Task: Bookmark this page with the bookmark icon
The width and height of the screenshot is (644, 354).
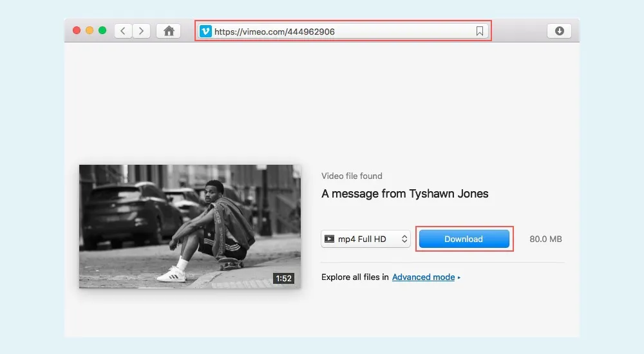Action: tap(480, 32)
